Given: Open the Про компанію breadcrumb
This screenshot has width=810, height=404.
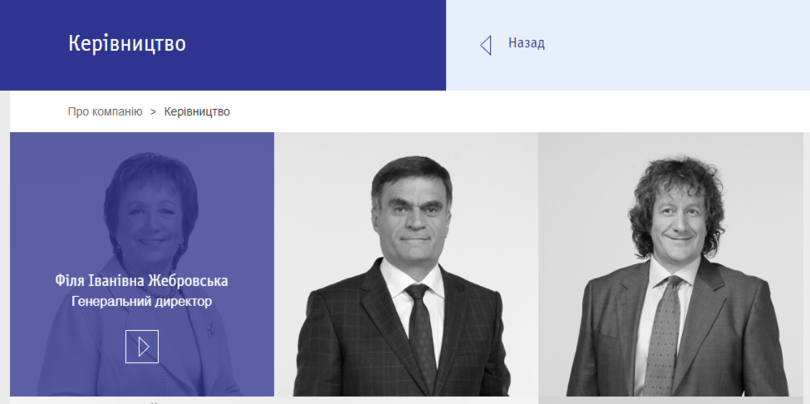Looking at the screenshot, I should coord(105,112).
